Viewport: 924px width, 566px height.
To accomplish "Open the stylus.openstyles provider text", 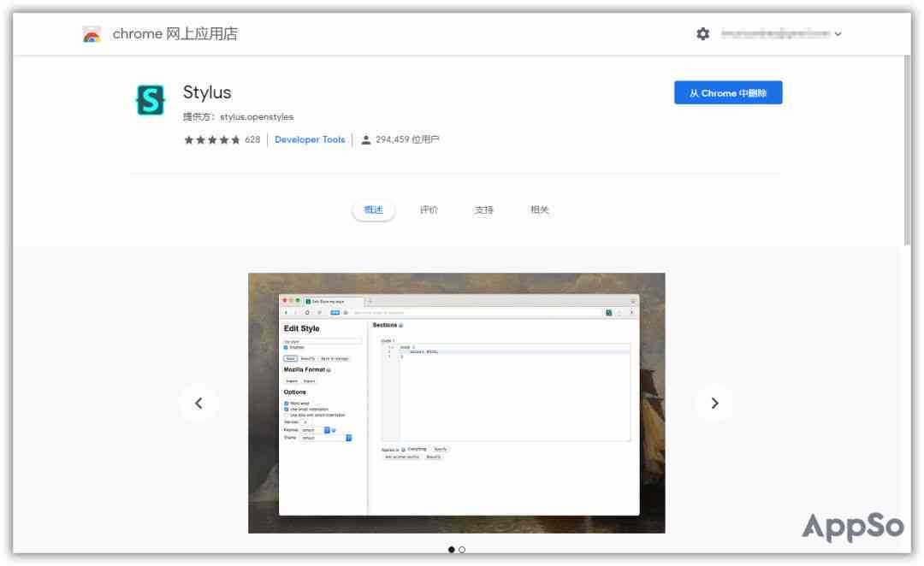I will click(x=257, y=116).
